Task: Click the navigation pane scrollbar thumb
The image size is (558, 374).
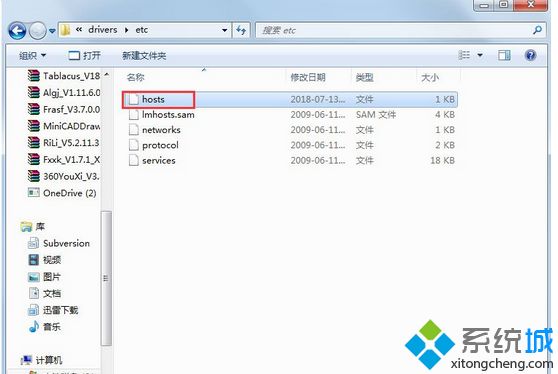Action: pyautogui.click(x=106, y=278)
